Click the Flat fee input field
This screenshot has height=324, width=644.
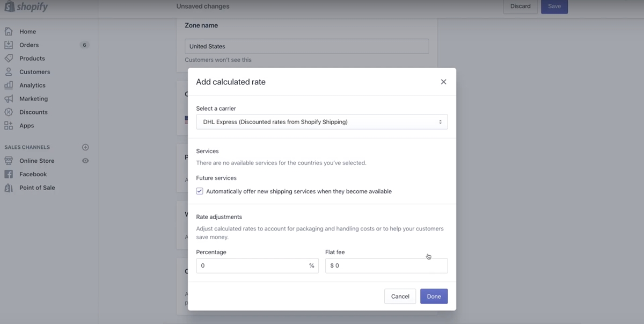386,265
